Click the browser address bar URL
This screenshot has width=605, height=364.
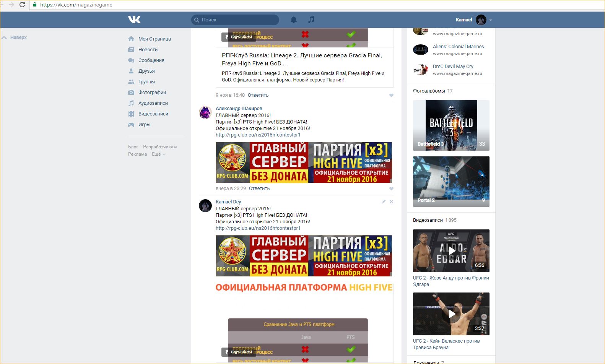76,5
